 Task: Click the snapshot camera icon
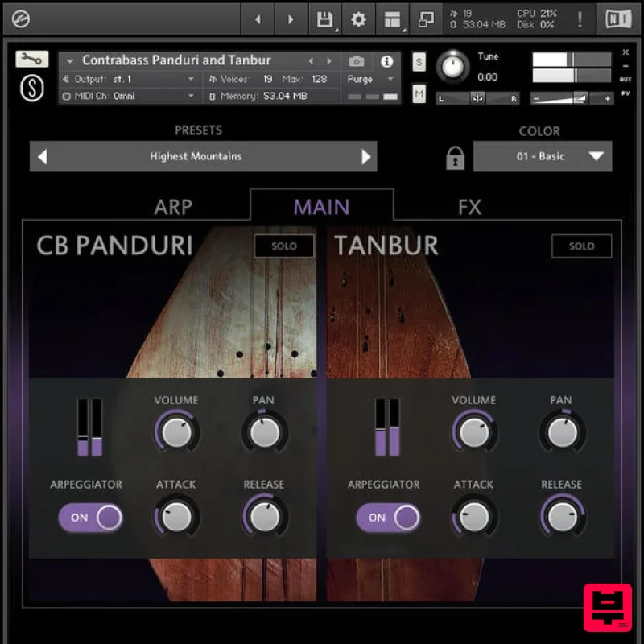pos(356,60)
